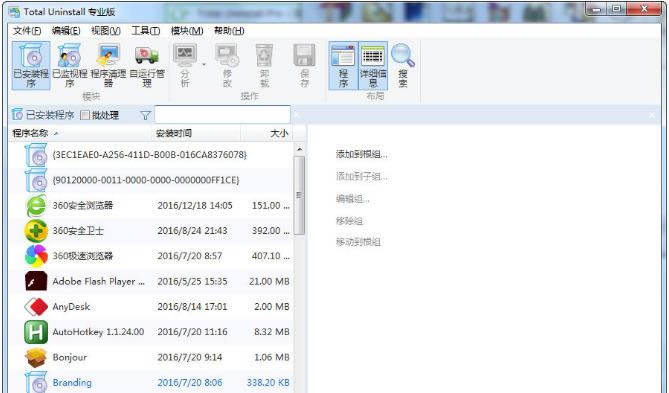
Task: Select icon of {3EC1EAE0-A256...} entry
Action: 36,155
